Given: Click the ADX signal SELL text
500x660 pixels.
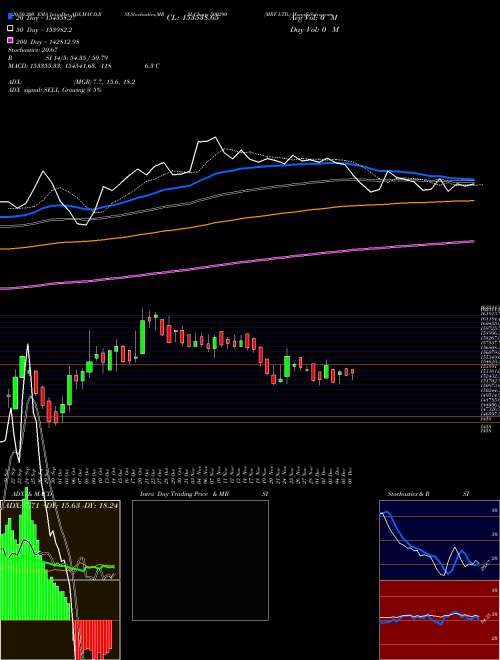Looking at the screenshot, I should coord(55,90).
